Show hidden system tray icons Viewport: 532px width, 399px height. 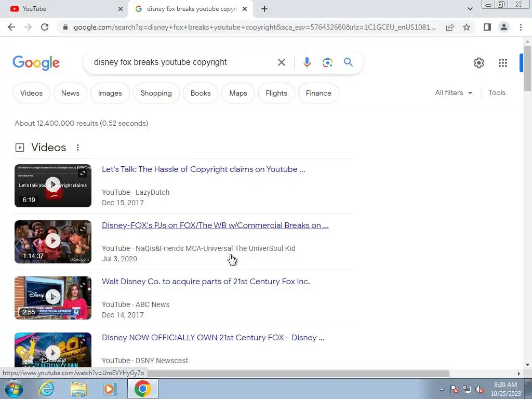coord(442,389)
